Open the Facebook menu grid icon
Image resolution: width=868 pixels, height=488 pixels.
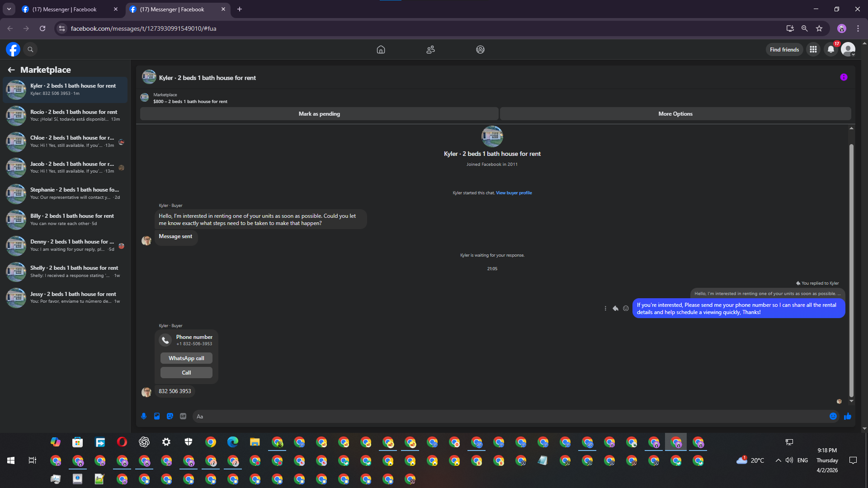[813, 49]
